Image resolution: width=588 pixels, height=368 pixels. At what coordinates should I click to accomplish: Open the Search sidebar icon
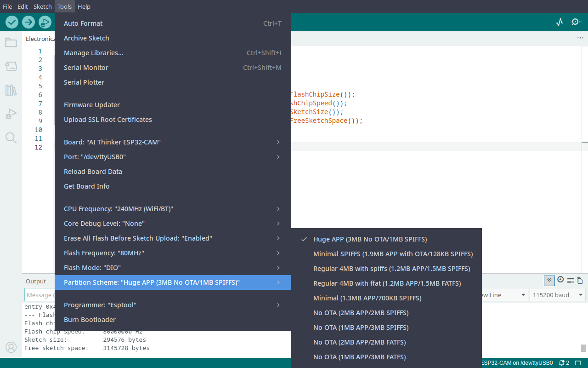pyautogui.click(x=11, y=138)
